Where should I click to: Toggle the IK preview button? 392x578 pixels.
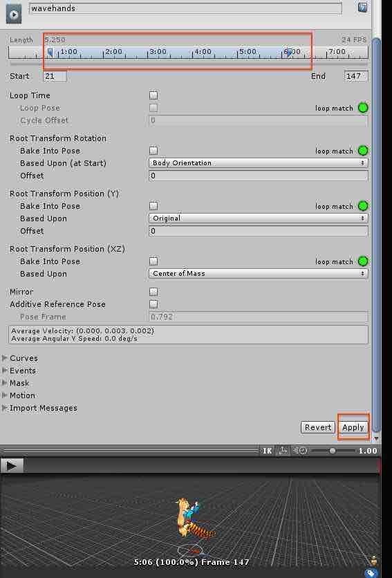267,451
